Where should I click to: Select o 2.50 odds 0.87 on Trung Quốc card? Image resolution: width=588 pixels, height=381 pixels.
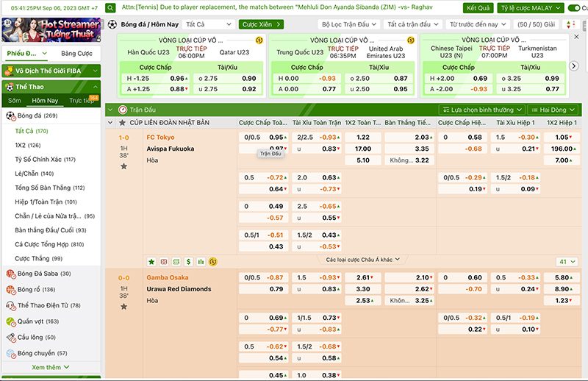pyautogui.click(x=379, y=79)
